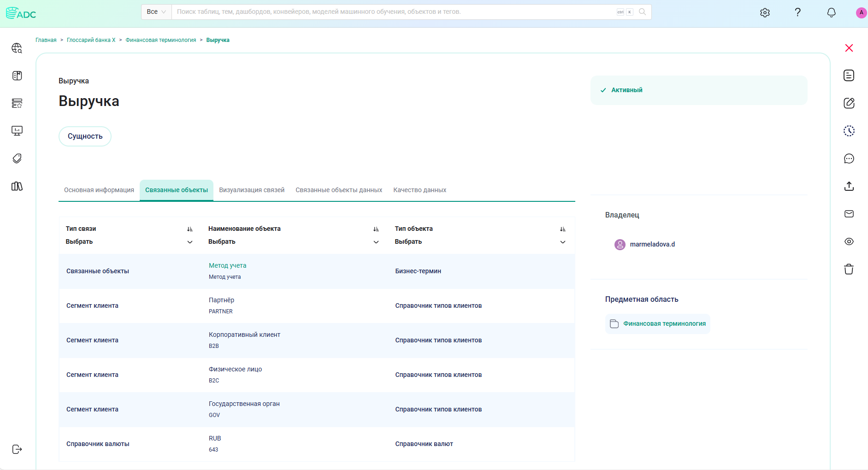Screen dimensions: 868x470
Task: Open the description document icon on right panel
Action: click(849, 76)
